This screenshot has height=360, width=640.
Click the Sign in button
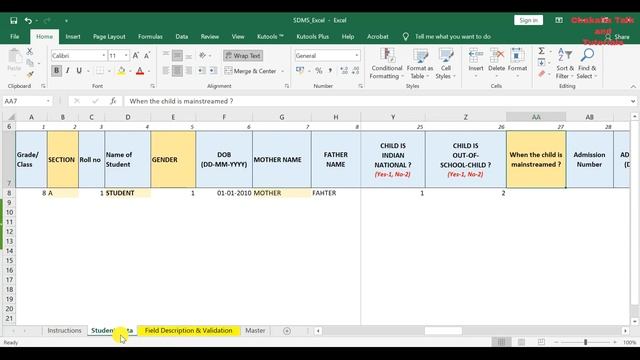[529, 20]
